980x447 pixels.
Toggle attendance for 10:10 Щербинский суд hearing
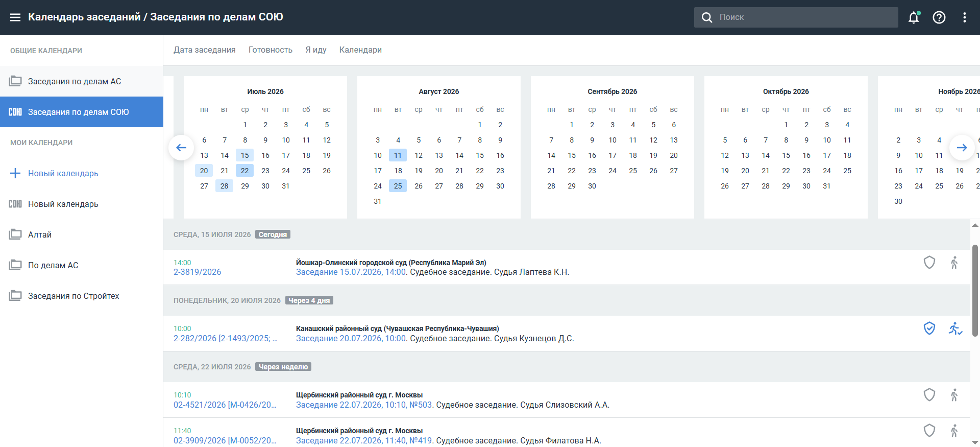pyautogui.click(x=954, y=395)
